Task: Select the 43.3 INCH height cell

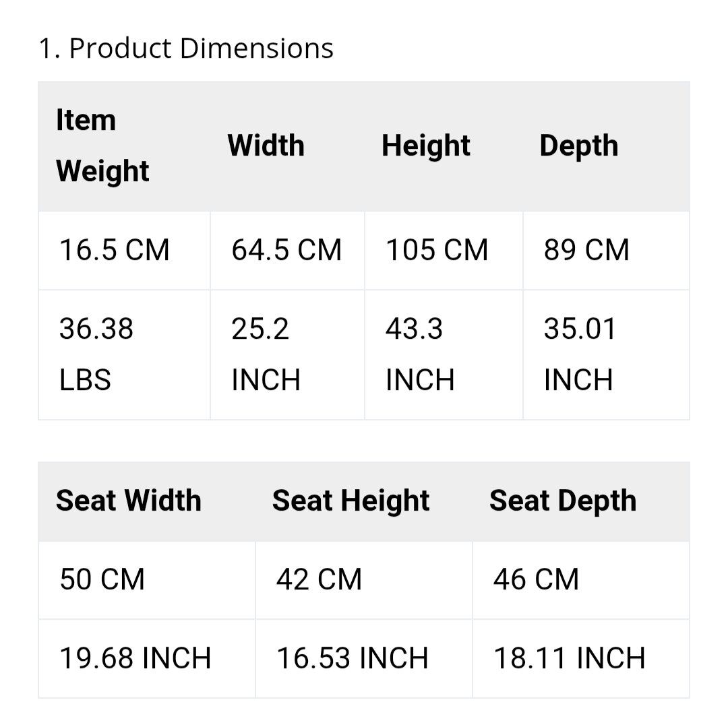Action: point(419,354)
